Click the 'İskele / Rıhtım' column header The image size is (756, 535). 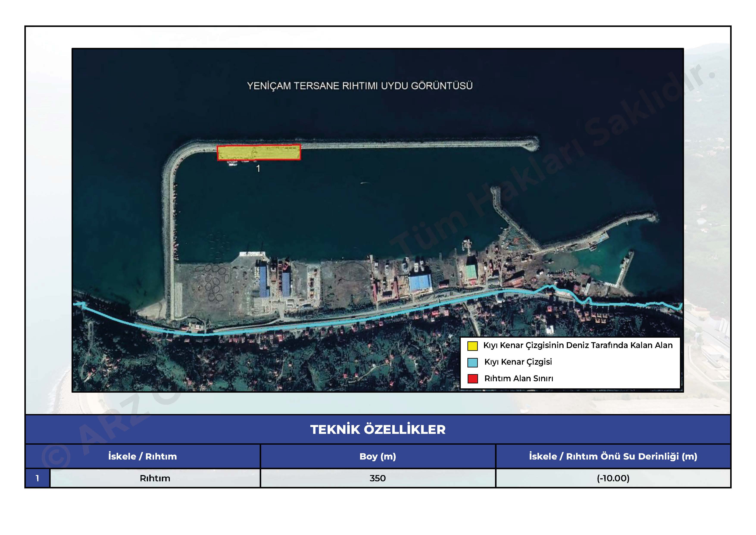point(143,456)
